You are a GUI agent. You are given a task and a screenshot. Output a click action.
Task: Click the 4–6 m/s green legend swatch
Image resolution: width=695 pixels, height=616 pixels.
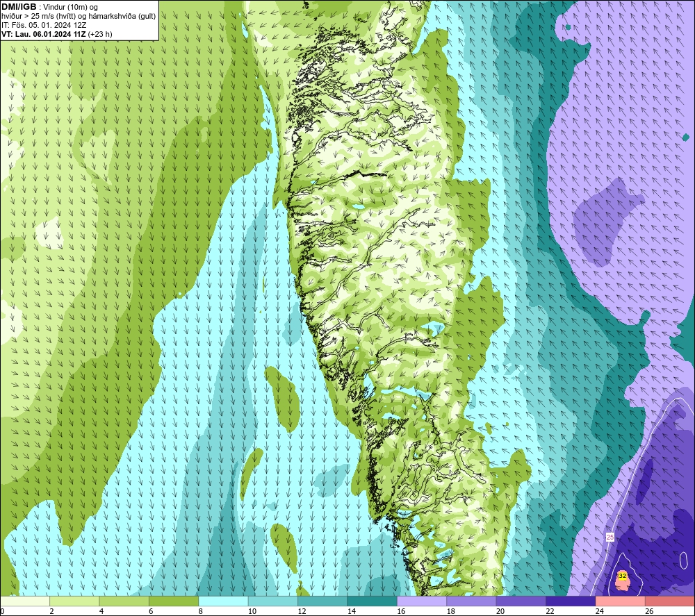124,601
